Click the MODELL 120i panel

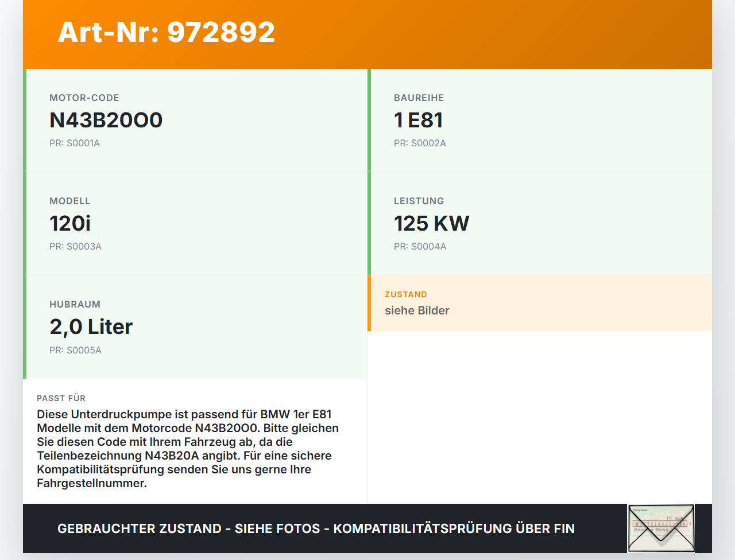click(195, 224)
